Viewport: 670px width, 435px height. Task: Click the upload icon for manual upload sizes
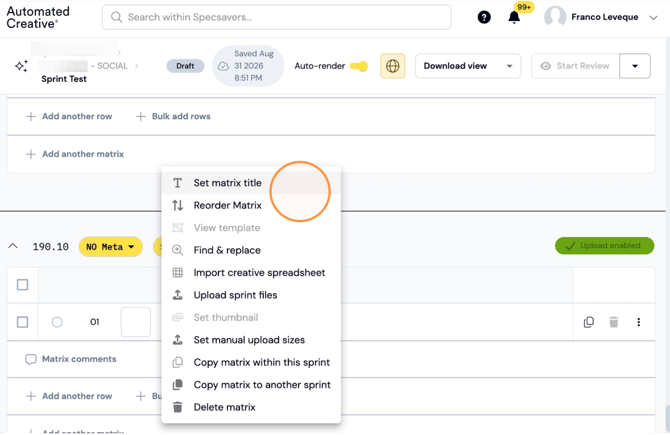pos(177,340)
